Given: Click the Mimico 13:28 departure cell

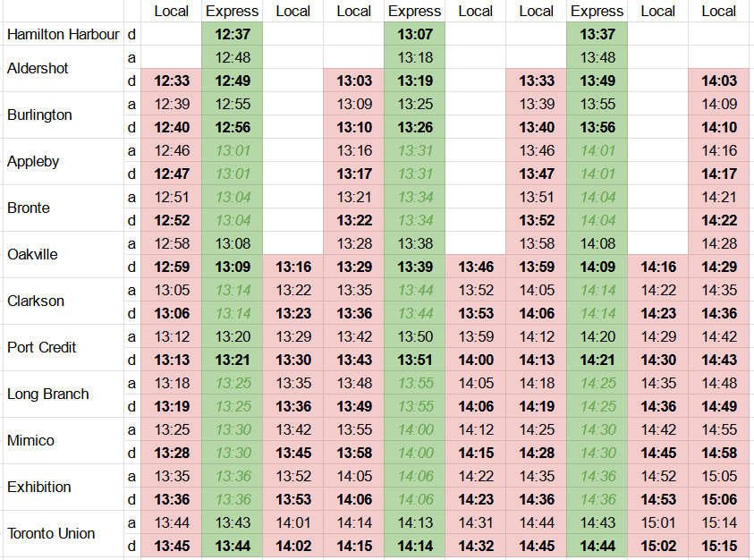Looking at the screenshot, I should point(171,453).
